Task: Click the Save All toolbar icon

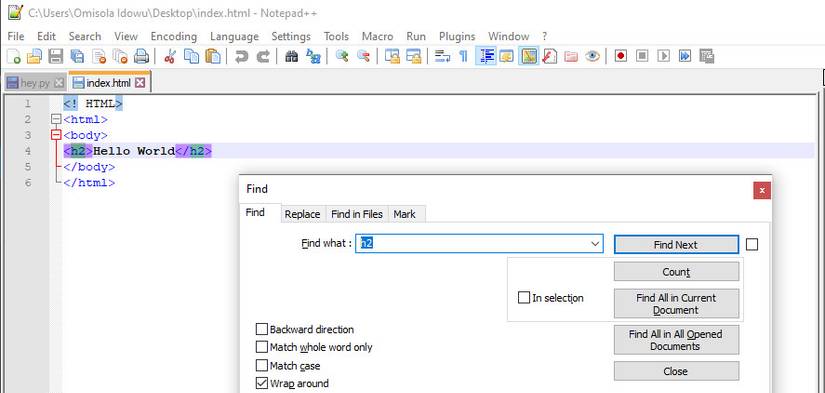Action: click(x=77, y=56)
